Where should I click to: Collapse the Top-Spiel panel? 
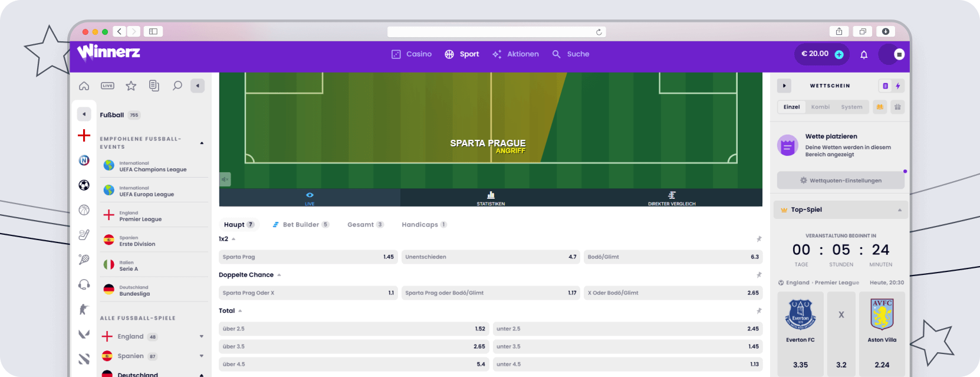[x=899, y=210]
